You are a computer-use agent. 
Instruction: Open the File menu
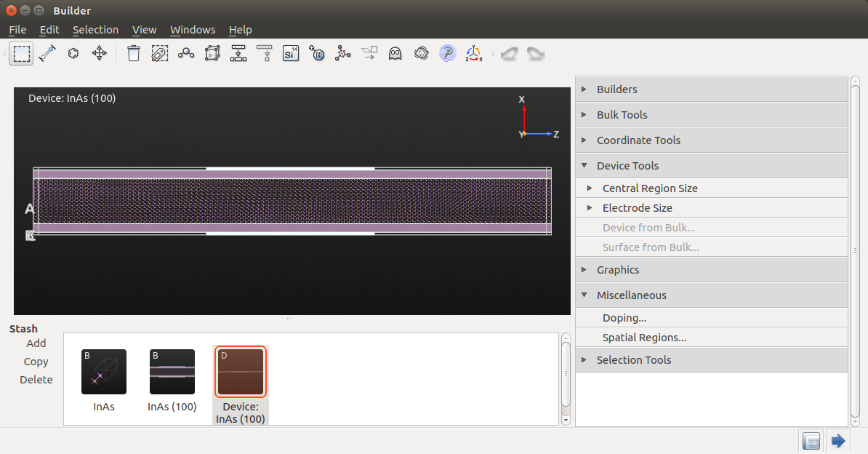(17, 30)
